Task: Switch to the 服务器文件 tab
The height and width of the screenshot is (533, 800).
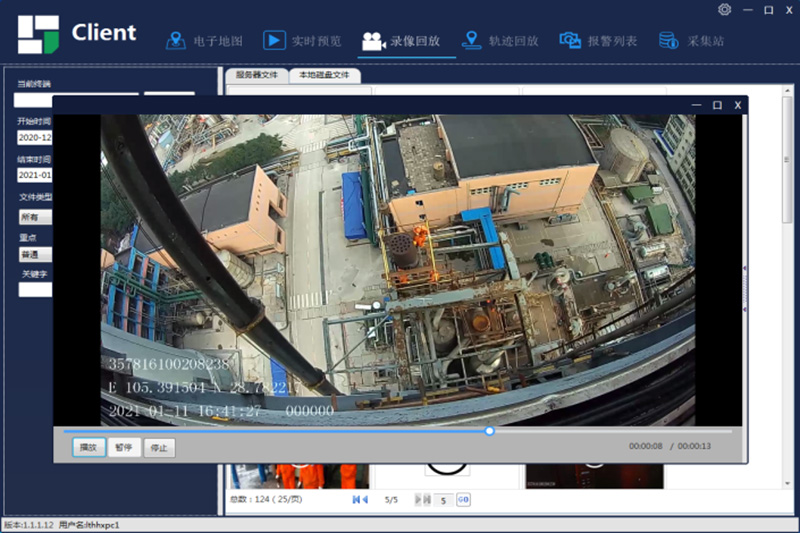Action: [x=257, y=75]
